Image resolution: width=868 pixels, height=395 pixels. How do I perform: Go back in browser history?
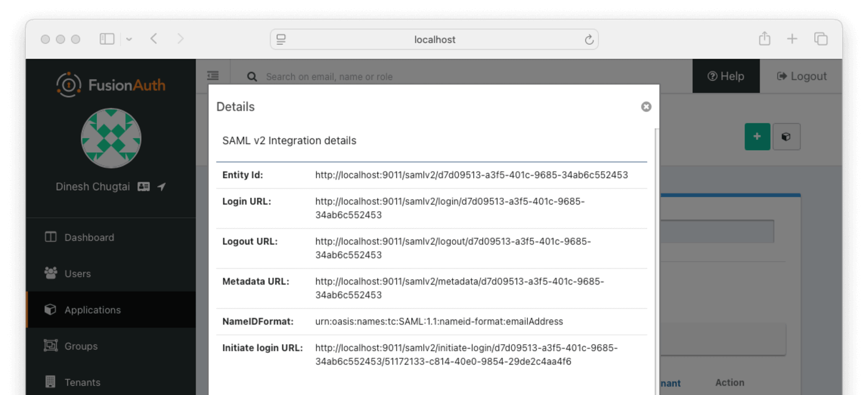154,38
